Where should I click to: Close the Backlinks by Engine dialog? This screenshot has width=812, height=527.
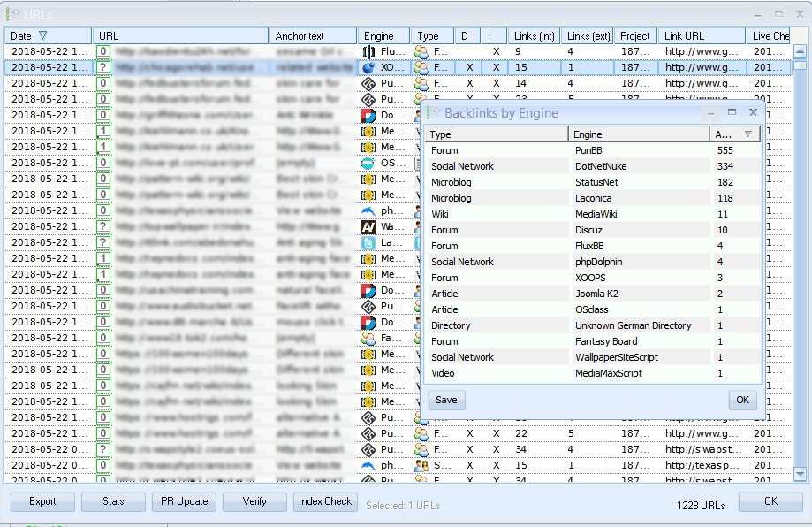pos(753,113)
